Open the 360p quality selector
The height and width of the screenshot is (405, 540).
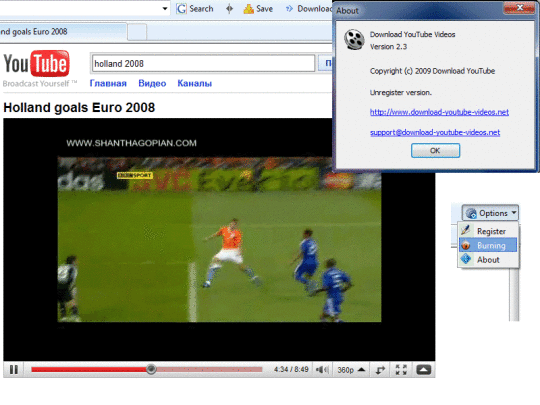(351, 370)
